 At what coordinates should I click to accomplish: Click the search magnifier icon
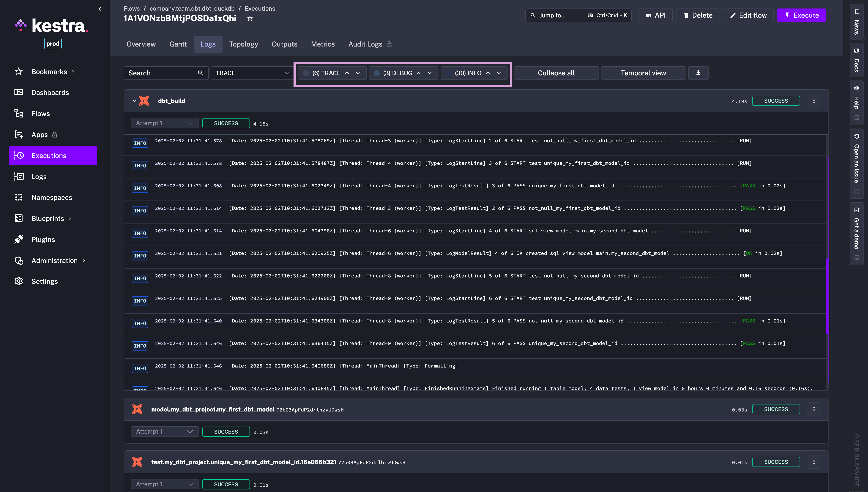(x=200, y=73)
